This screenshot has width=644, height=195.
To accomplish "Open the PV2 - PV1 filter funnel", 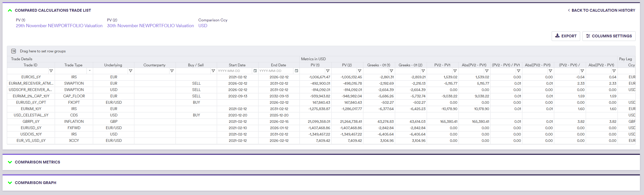I will 455,71.
